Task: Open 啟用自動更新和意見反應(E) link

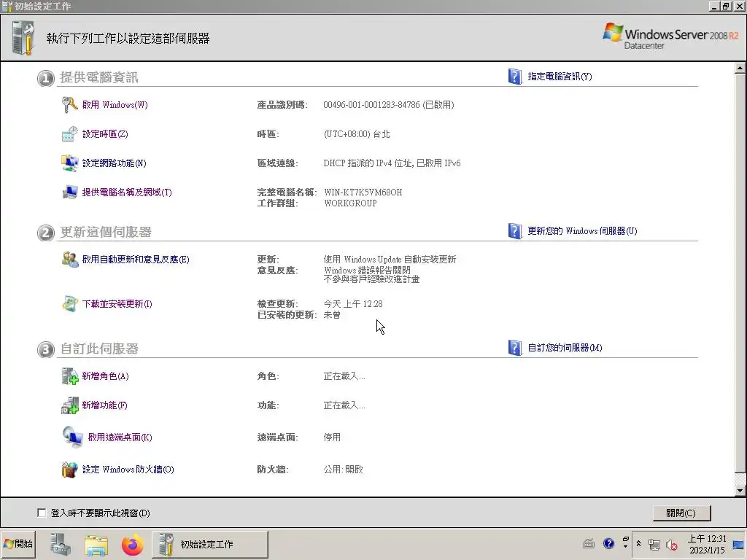Action: click(136, 260)
